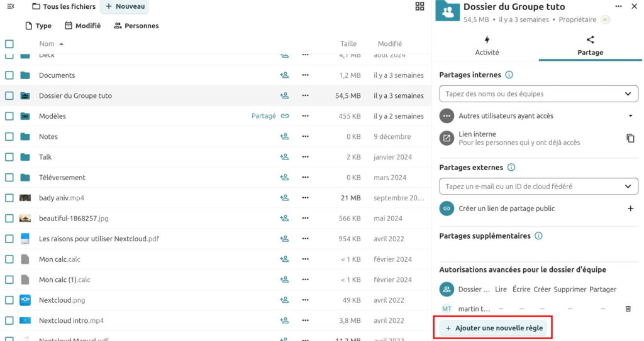
Task: Open beautiful-1868257.jpg thumbnail
Action: (x=25, y=219)
